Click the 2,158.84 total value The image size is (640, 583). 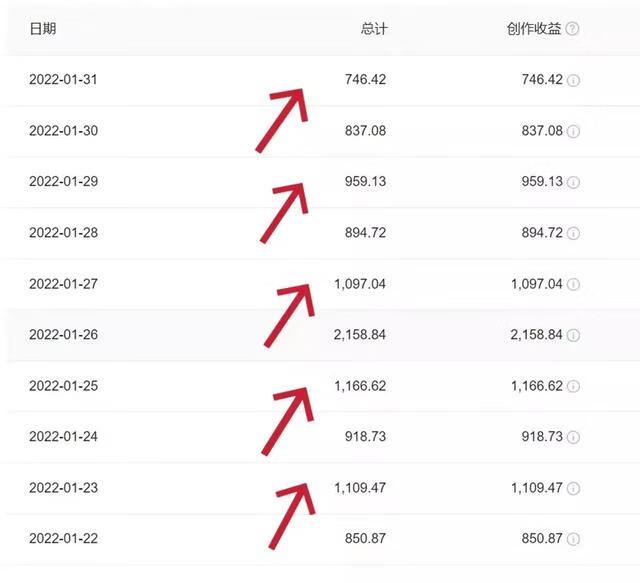point(358,335)
